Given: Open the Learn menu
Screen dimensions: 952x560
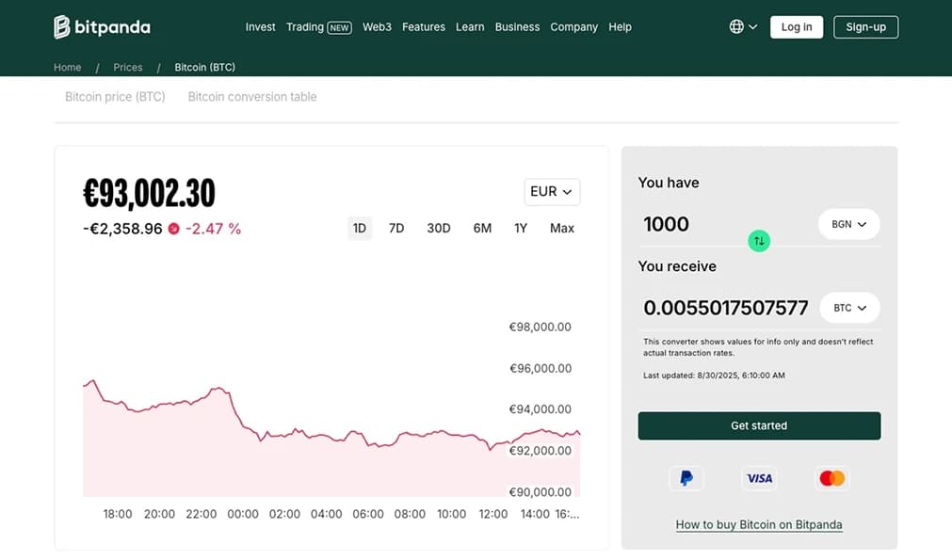Looking at the screenshot, I should click(x=470, y=26).
